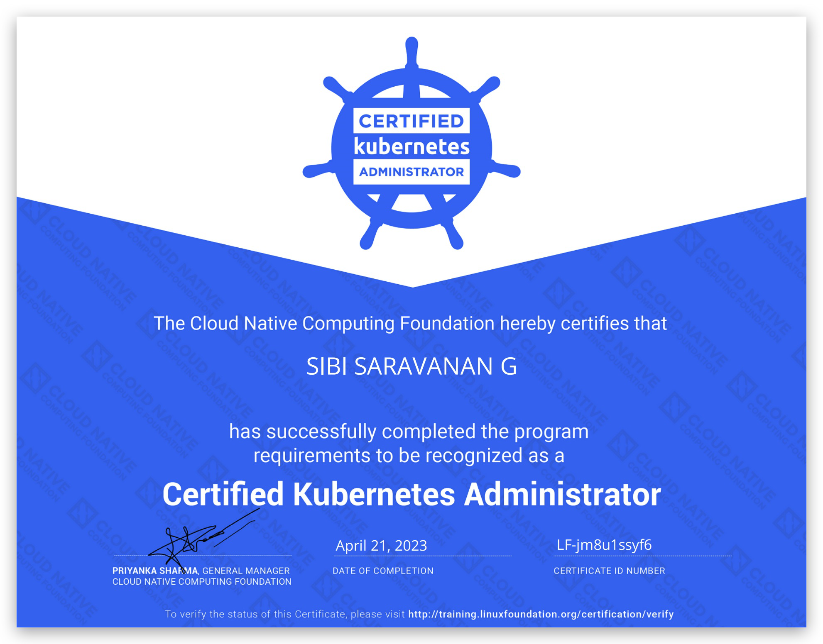Image resolution: width=823 pixels, height=644 pixels.
Task: Click 'CLOUD NATIVE COMPUTING FOUNDATION' signature caption
Action: (x=202, y=581)
